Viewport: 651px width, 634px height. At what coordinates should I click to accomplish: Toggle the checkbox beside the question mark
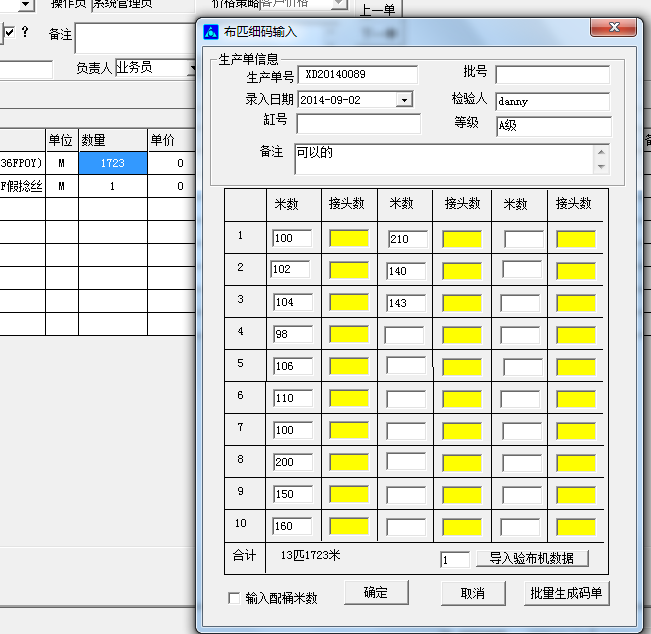pos(10,32)
